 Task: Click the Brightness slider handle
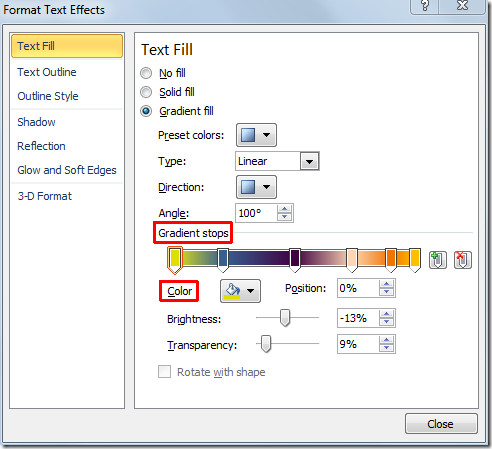point(285,318)
